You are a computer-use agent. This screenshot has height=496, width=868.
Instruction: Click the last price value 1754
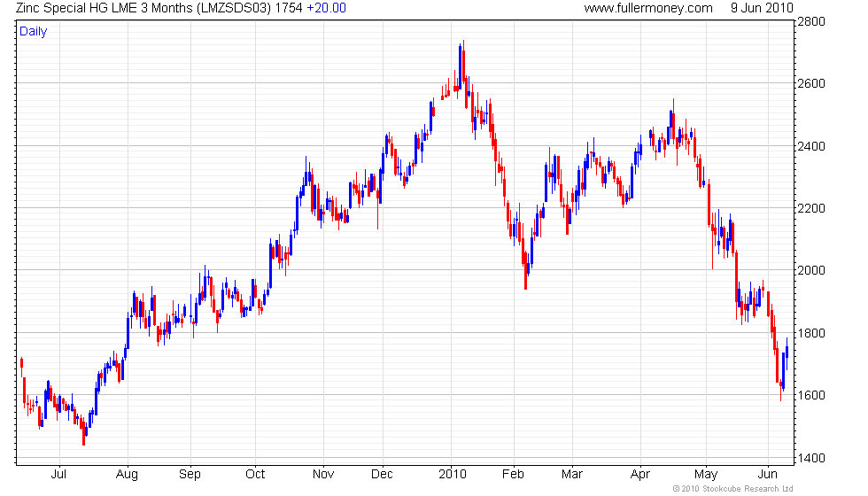pyautogui.click(x=288, y=8)
